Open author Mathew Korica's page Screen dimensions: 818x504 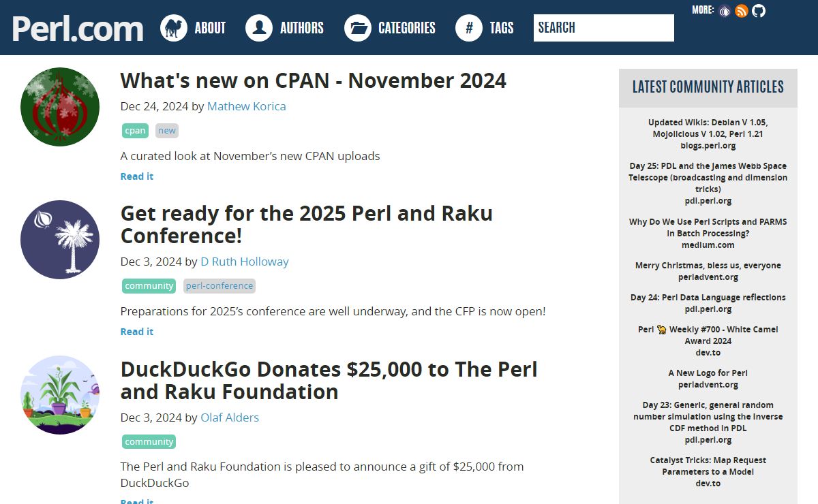click(247, 106)
